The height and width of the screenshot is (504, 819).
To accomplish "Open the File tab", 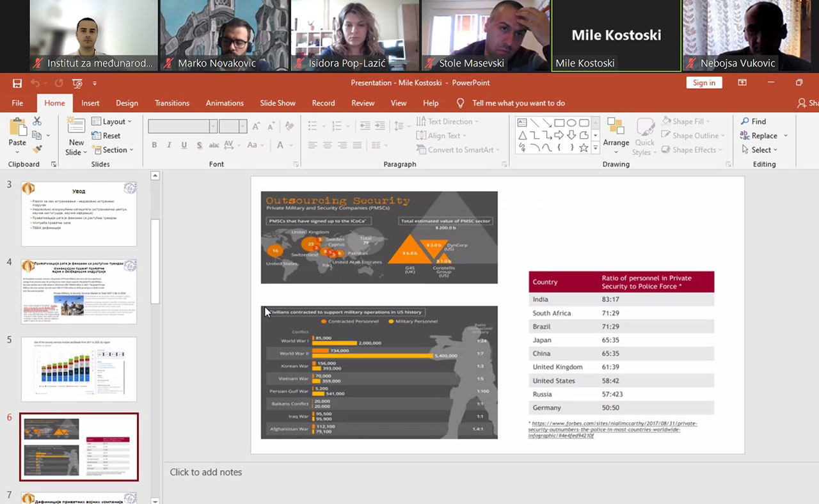I will pyautogui.click(x=17, y=103).
